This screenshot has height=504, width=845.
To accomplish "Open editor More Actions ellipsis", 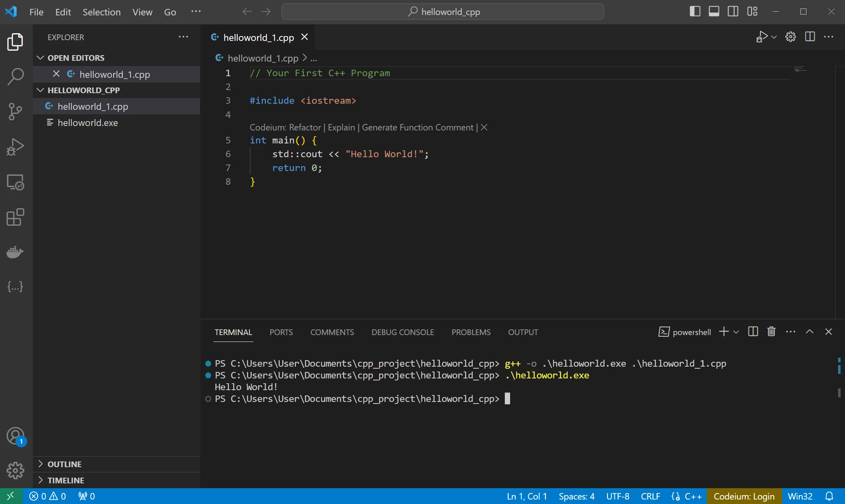I will (829, 37).
